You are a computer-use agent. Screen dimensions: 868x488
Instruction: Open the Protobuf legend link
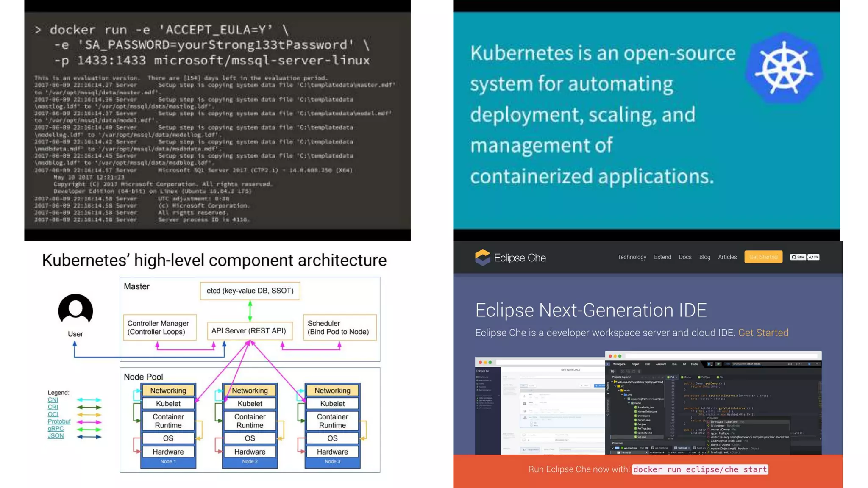pyautogui.click(x=59, y=421)
